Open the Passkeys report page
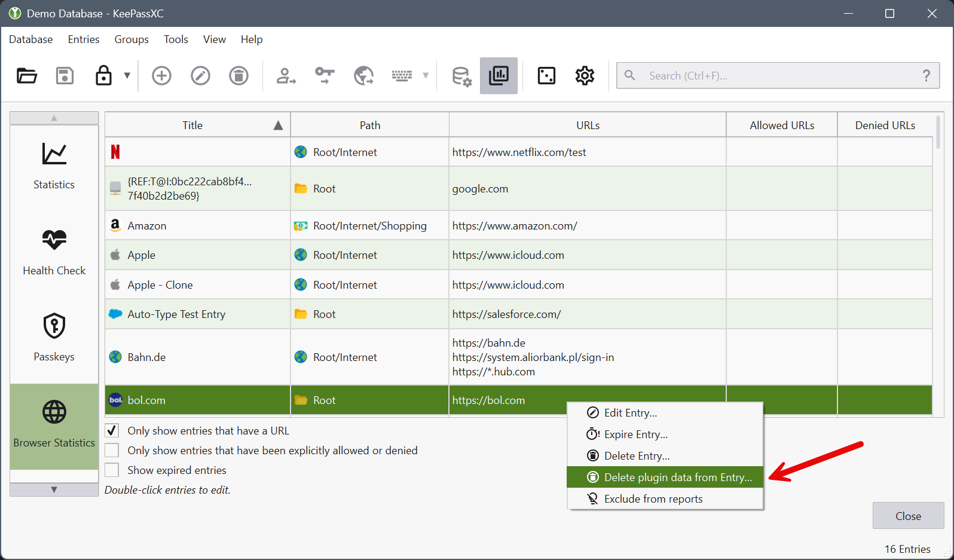This screenshot has width=954, height=560. tap(54, 339)
